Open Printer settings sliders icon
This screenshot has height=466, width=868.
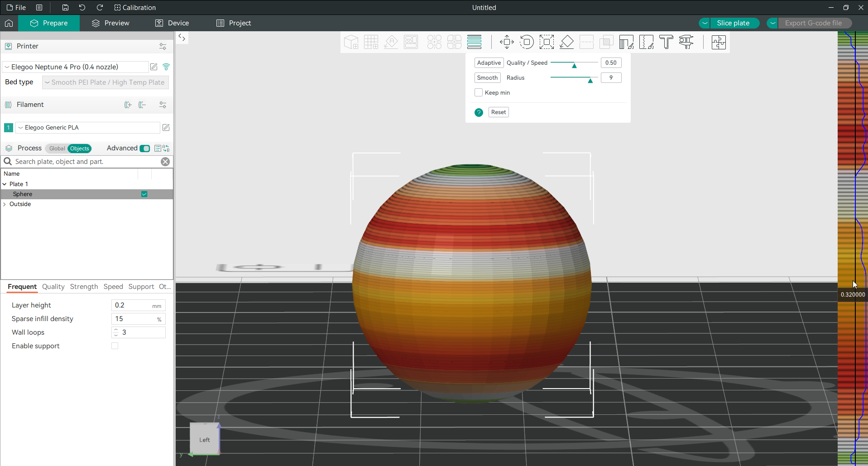163,46
